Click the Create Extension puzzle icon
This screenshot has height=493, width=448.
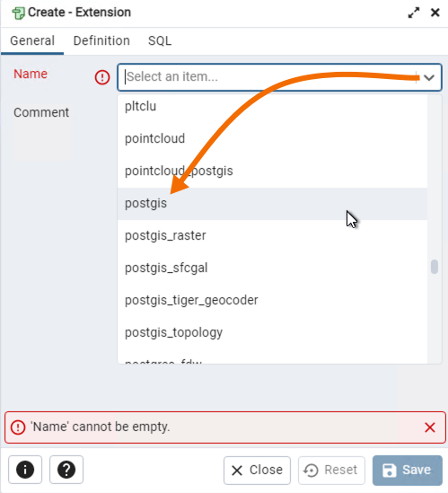point(18,13)
